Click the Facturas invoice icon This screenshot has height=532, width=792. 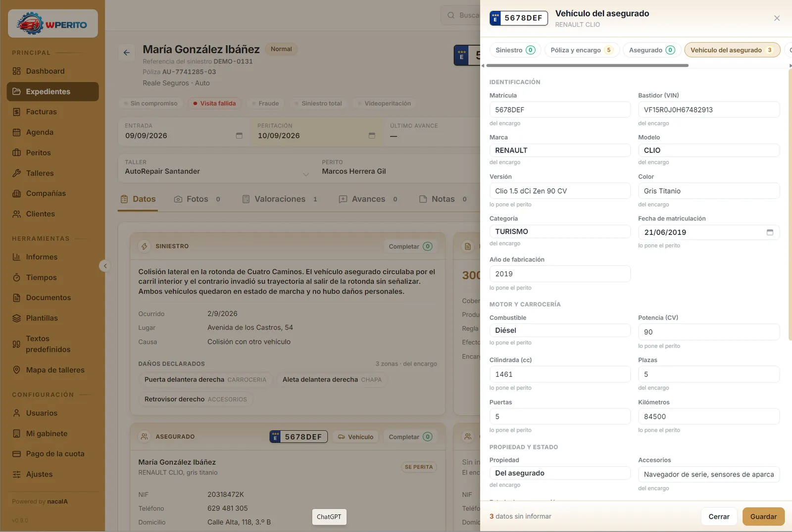tap(16, 112)
